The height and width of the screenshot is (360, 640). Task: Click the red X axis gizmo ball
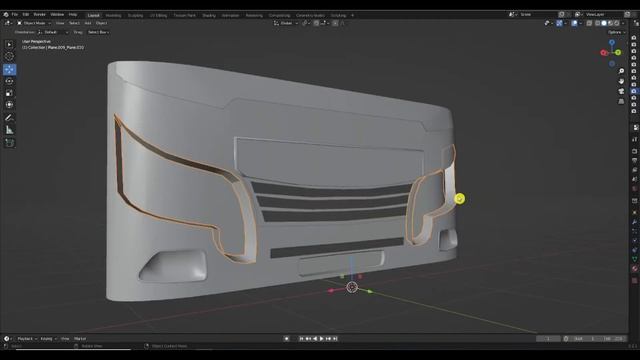tap(604, 52)
